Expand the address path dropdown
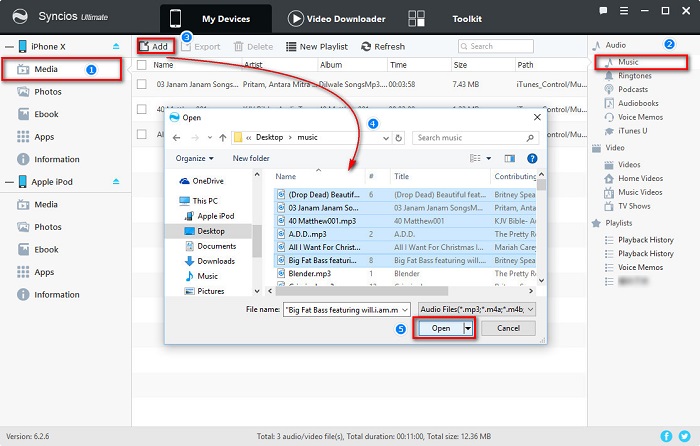This screenshot has width=700, height=446. (386, 138)
